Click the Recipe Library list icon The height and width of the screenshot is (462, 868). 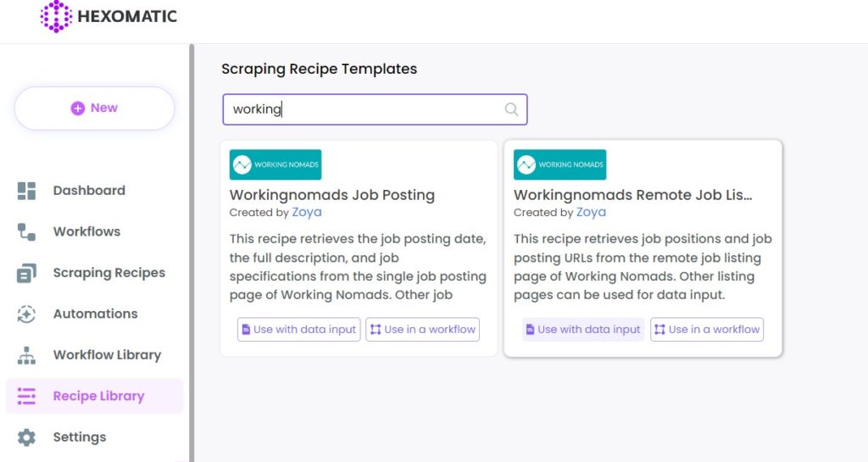[x=26, y=396]
